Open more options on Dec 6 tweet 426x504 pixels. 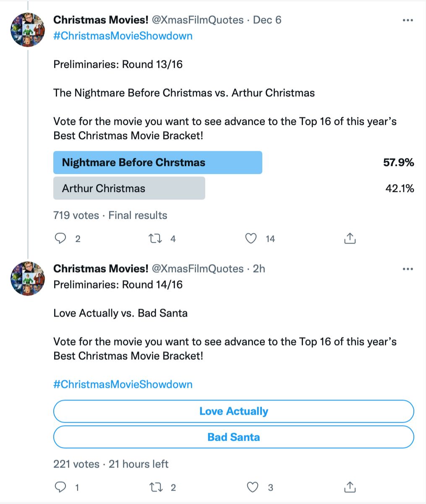[x=408, y=20]
